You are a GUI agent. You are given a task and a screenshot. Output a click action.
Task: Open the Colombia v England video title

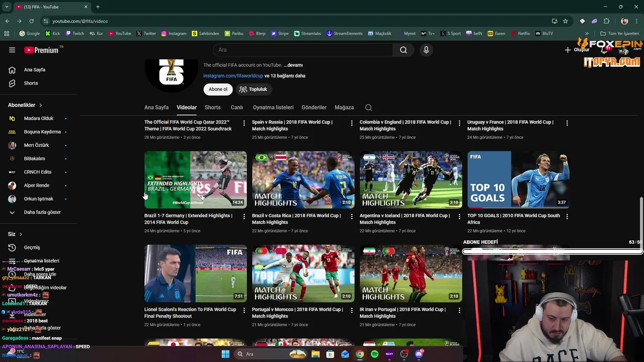tap(405, 126)
